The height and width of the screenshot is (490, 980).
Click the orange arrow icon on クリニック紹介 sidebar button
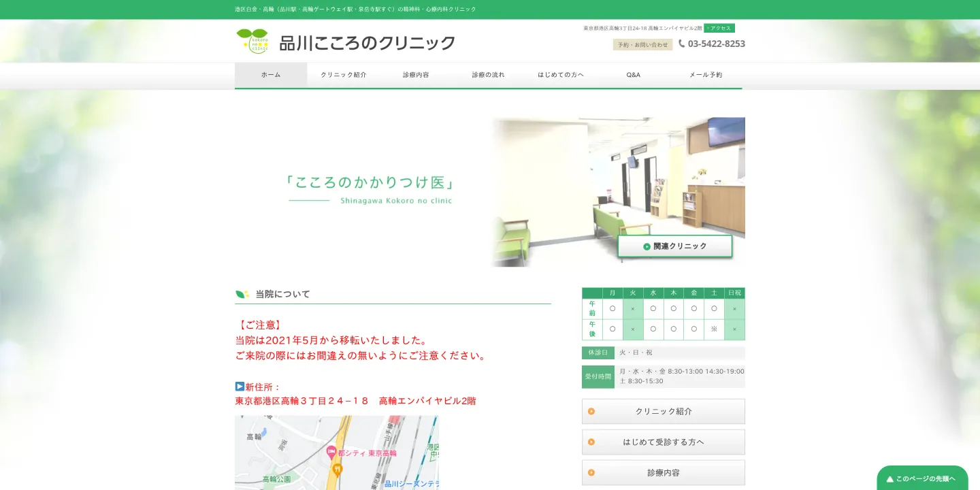[591, 411]
